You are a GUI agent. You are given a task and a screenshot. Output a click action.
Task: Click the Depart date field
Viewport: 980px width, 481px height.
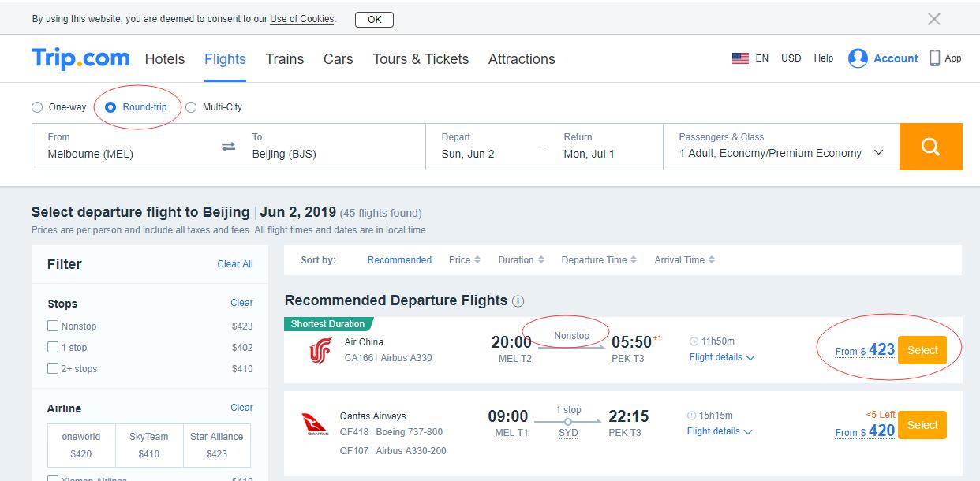tap(484, 147)
